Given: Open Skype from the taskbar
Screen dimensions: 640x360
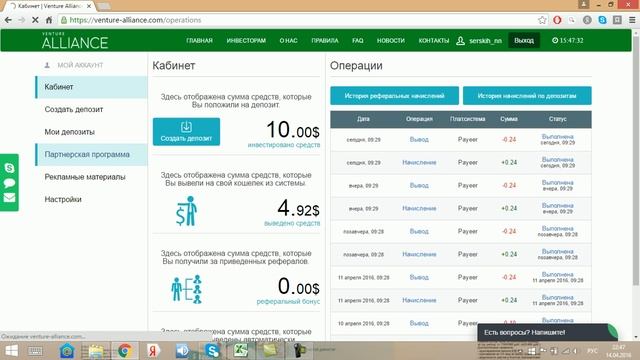Looking at the screenshot, I should coord(212,351).
